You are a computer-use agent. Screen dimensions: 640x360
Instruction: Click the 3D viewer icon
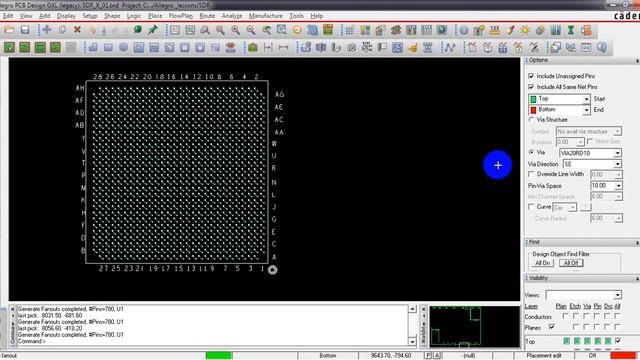[313, 30]
